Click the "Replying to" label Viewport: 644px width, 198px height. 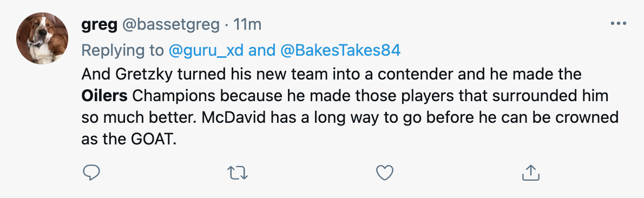pos(123,50)
